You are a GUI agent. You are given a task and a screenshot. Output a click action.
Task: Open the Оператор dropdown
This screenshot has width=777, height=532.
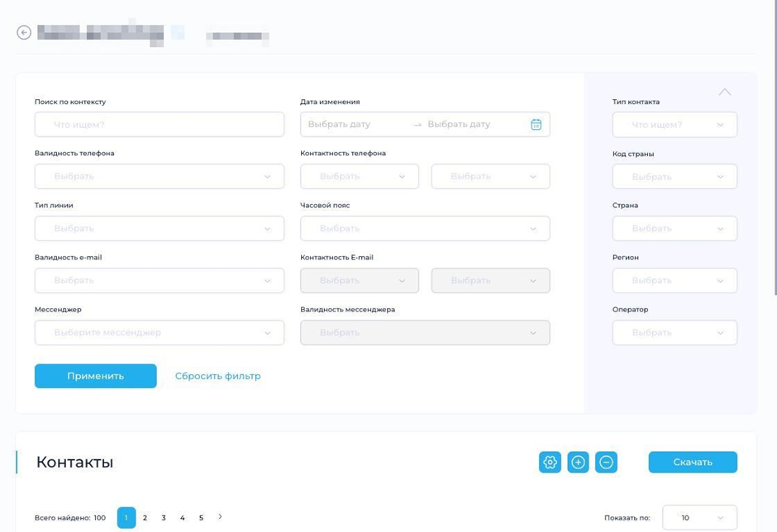[675, 332]
